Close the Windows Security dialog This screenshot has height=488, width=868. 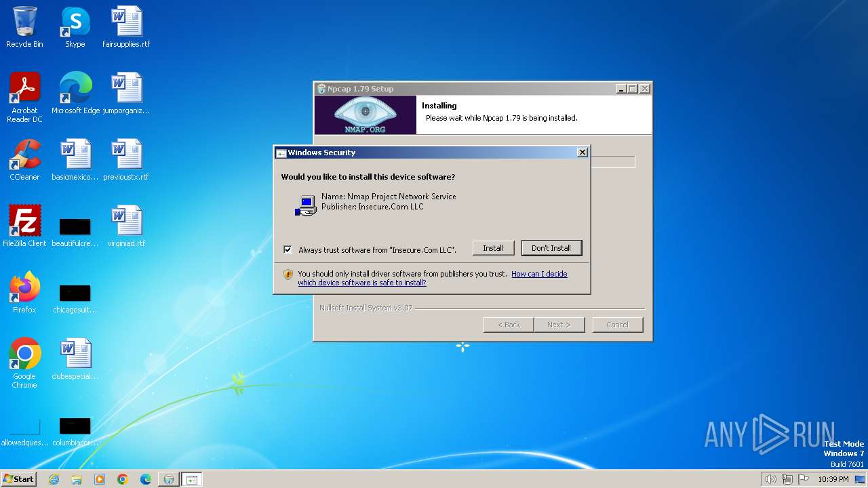click(x=582, y=152)
